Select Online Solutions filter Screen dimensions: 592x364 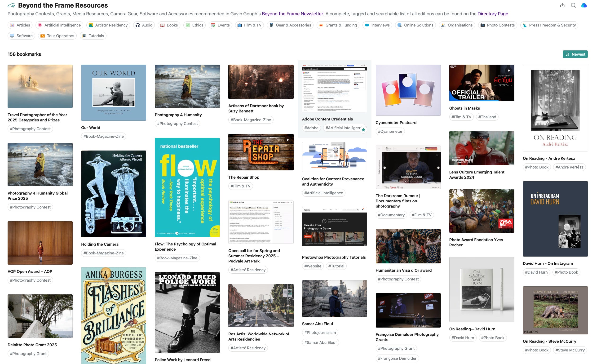[415, 25]
